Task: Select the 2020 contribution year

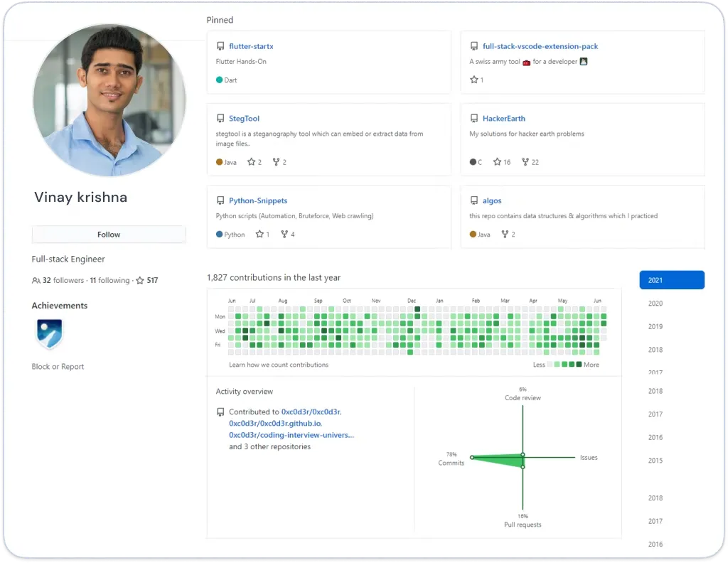Action: (x=655, y=303)
